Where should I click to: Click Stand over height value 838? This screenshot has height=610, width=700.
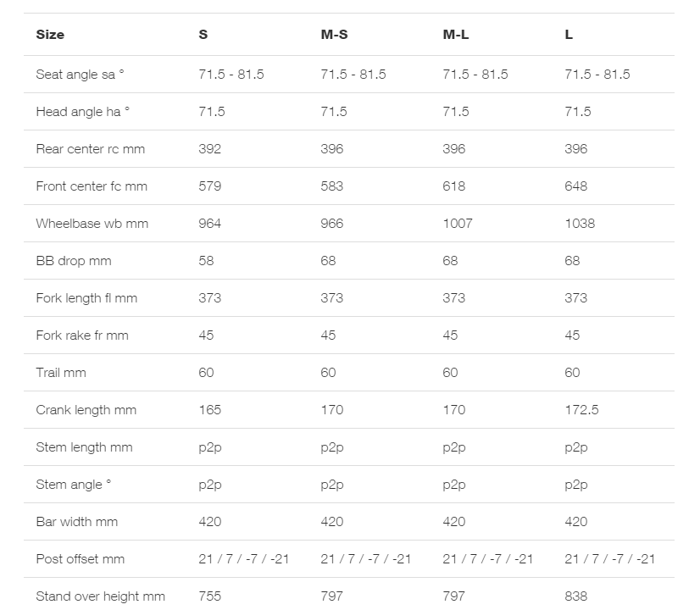(x=576, y=596)
